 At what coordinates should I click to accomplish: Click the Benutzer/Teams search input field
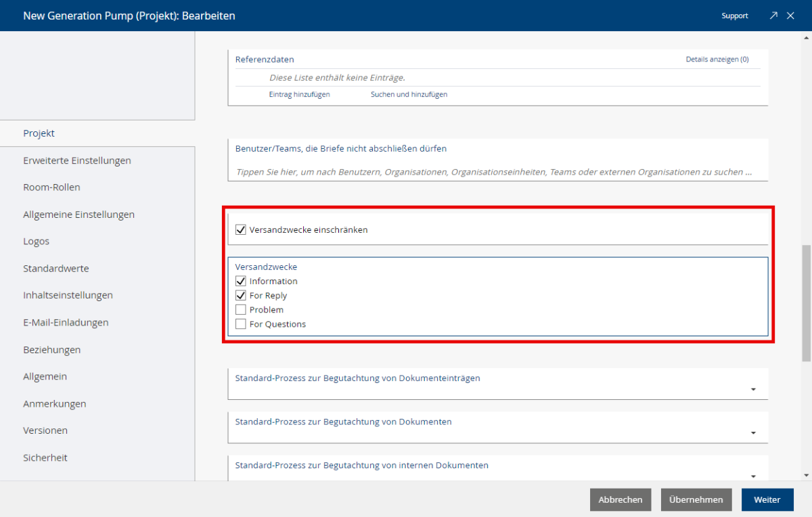[494, 172]
